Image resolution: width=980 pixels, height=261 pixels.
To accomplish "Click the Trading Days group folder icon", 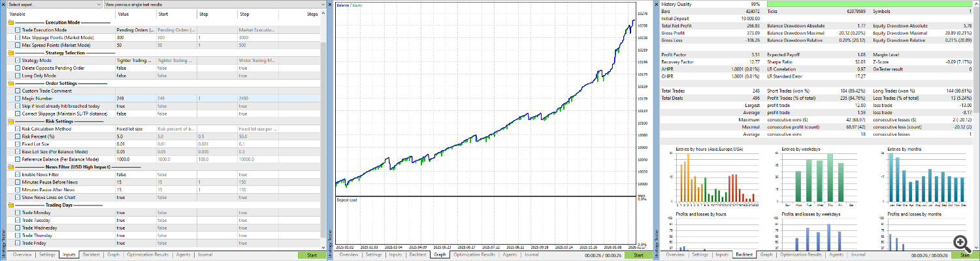I will pyautogui.click(x=11, y=205).
